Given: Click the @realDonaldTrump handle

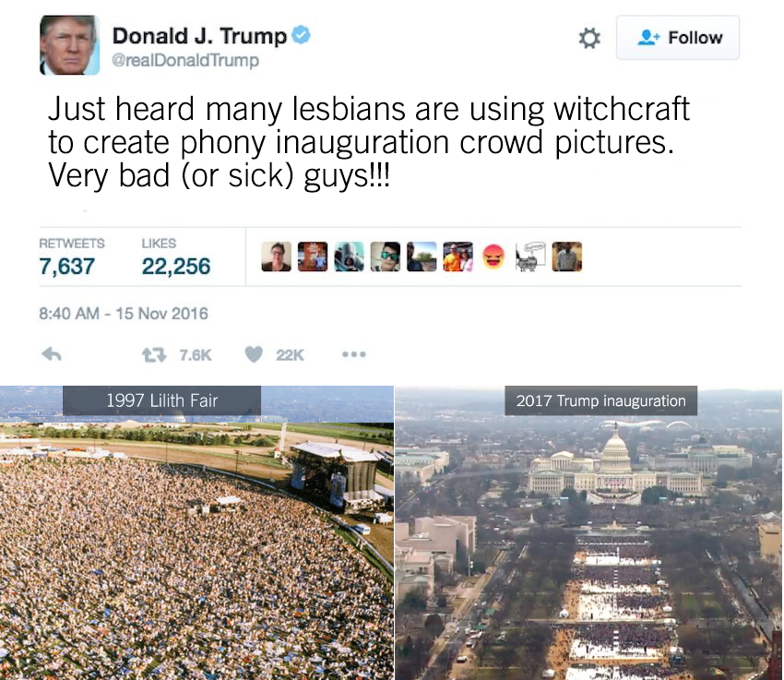Looking at the screenshot, I should [185, 61].
